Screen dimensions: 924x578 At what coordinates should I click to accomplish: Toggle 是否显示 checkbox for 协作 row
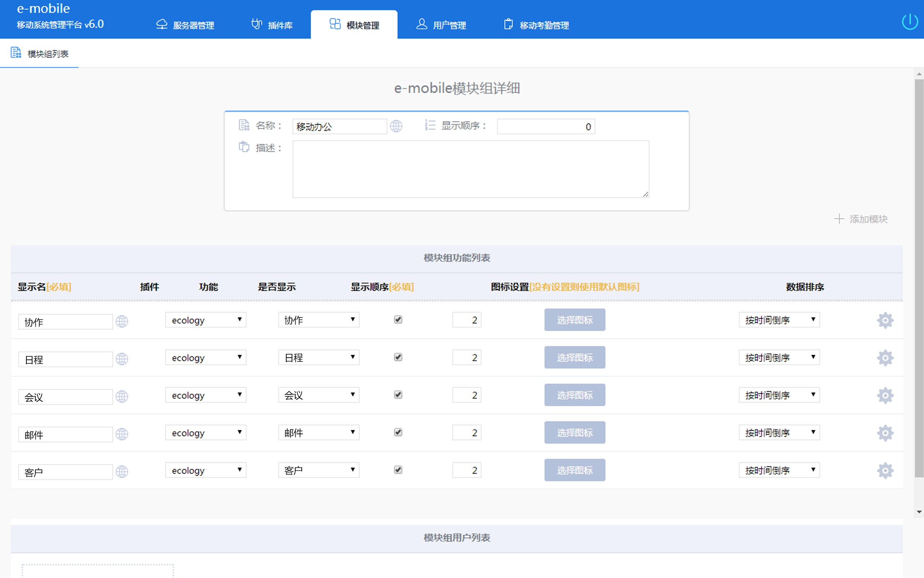click(x=398, y=320)
